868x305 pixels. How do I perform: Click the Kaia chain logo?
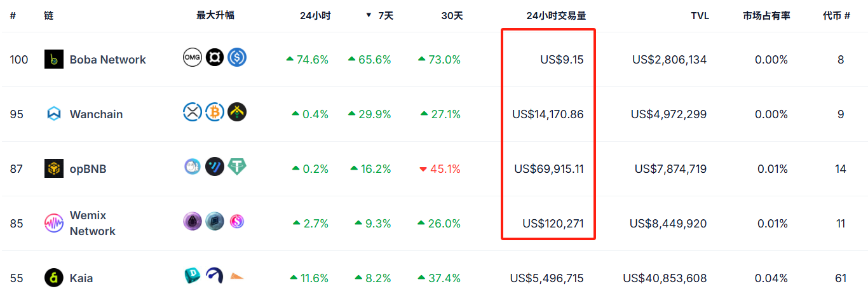(54, 278)
